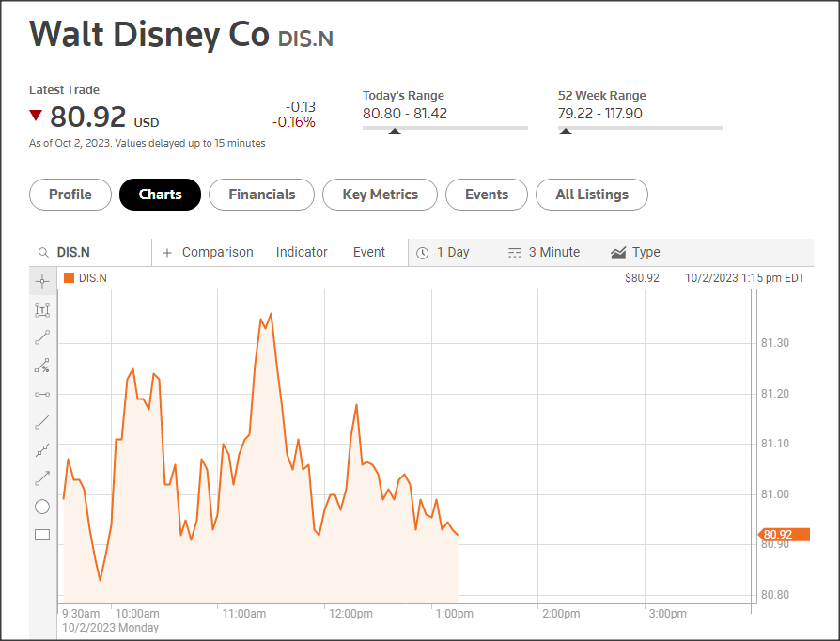Click the DIS.N symbol search field
The height and width of the screenshot is (641, 840).
click(90, 253)
